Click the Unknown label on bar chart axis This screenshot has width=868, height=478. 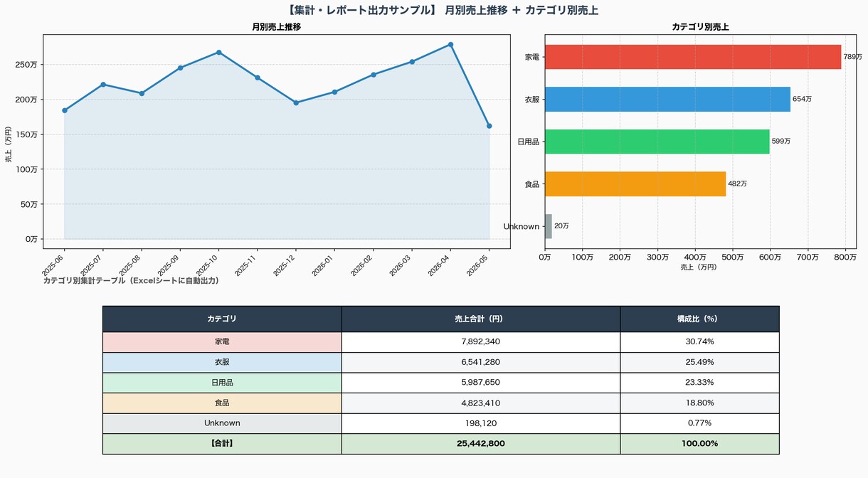[x=522, y=226]
